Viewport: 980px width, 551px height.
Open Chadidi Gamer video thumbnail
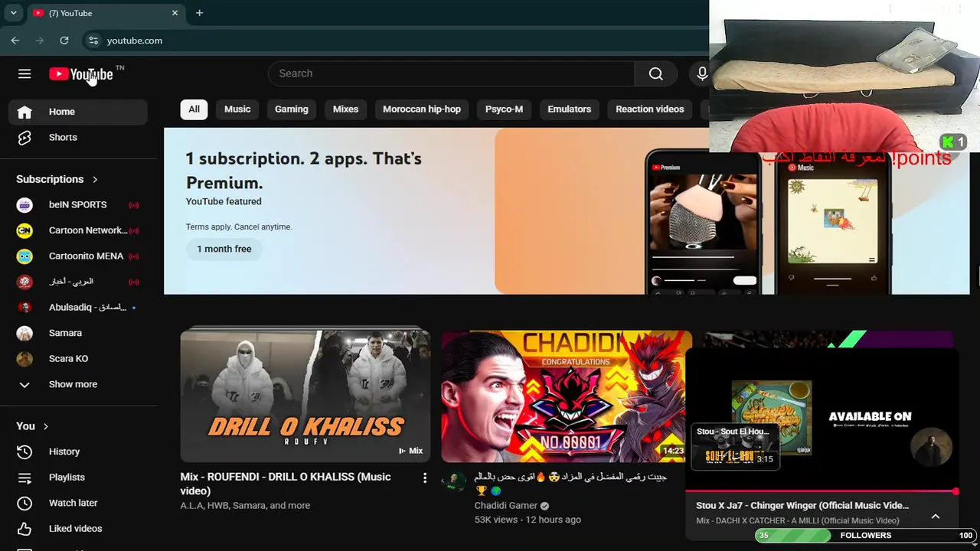pos(567,396)
